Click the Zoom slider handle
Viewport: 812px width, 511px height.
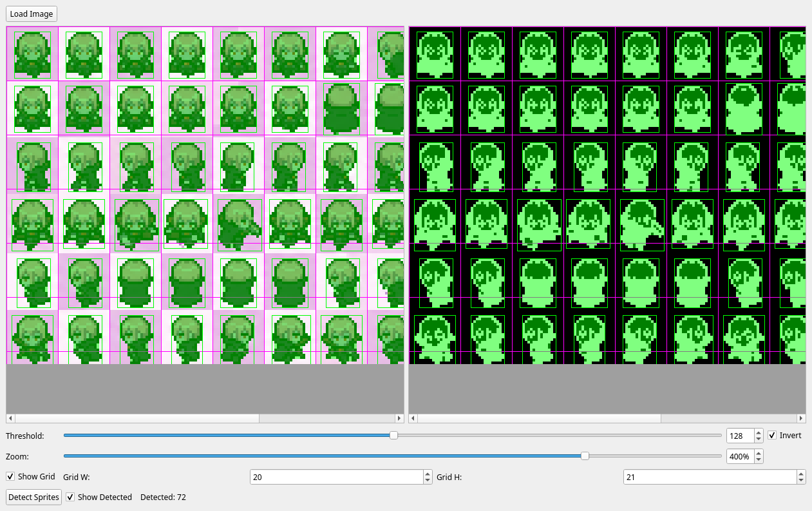pyautogui.click(x=585, y=456)
